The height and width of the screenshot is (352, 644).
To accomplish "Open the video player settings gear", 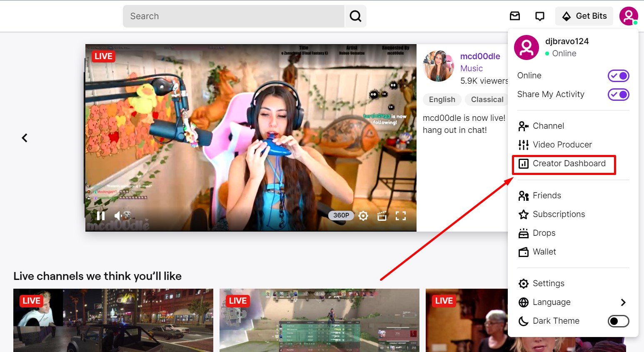I will point(363,216).
